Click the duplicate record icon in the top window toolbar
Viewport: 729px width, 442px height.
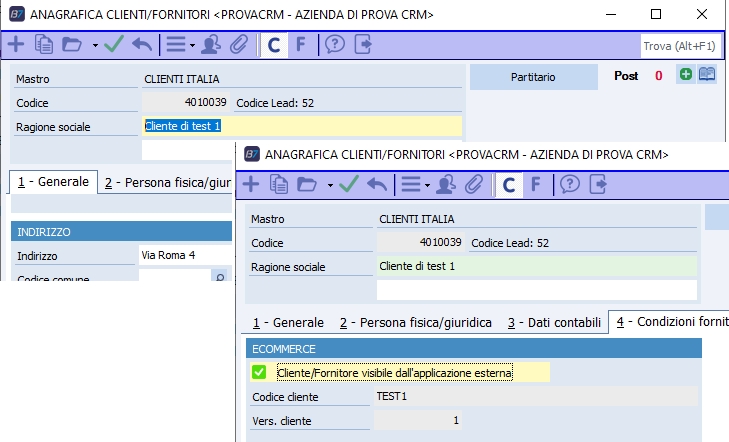(44, 44)
